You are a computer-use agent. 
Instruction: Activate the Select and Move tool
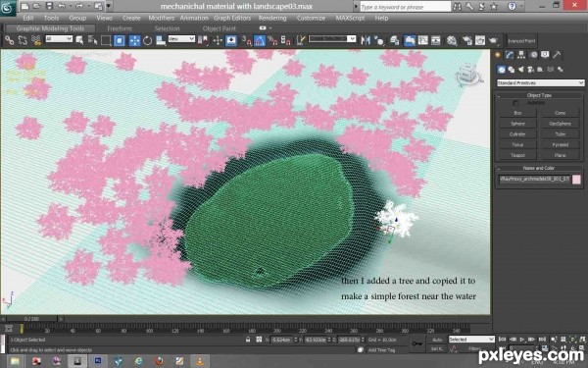click(134, 40)
